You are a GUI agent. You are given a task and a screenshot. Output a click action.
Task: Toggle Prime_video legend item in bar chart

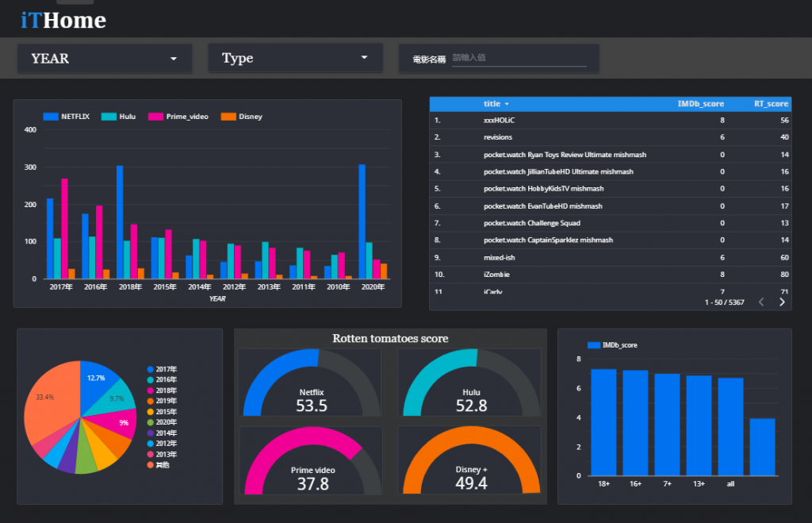pyautogui.click(x=178, y=117)
